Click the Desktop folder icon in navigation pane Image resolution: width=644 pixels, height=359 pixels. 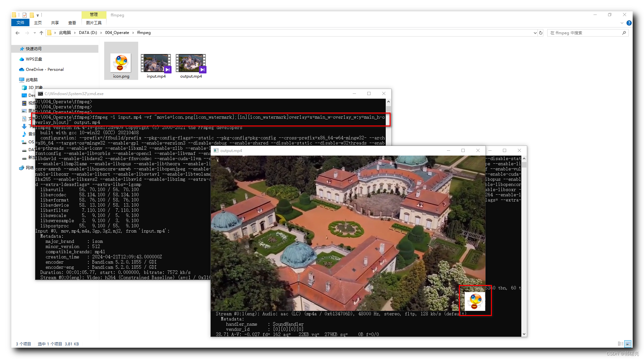[x=24, y=95]
